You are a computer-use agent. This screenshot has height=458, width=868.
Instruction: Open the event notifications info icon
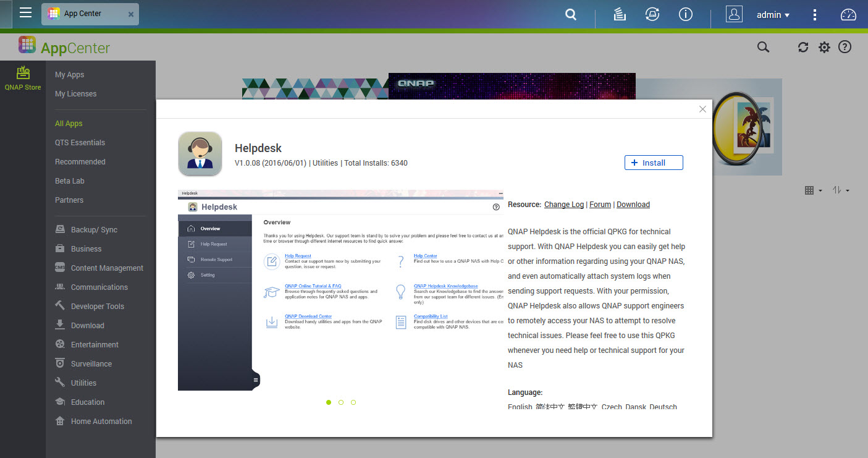[x=685, y=15]
